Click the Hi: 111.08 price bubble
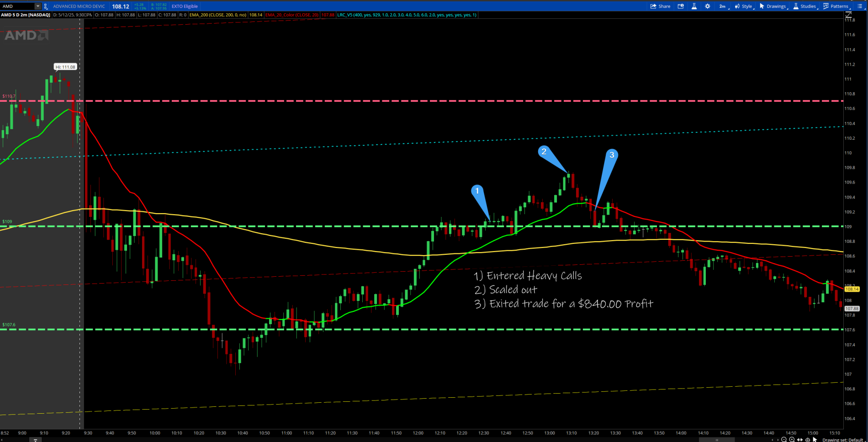Viewport: 868px width, 442px height. [66, 67]
